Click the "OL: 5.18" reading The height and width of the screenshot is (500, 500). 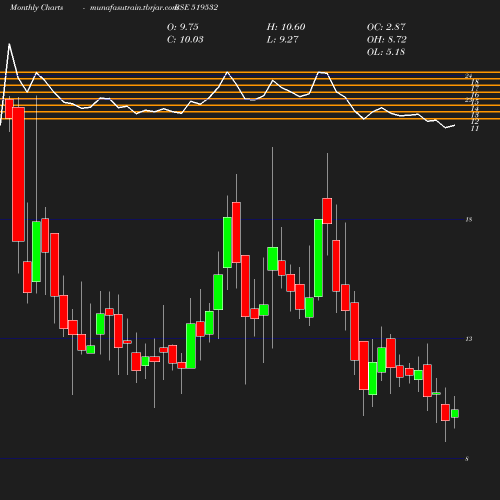click(x=386, y=52)
